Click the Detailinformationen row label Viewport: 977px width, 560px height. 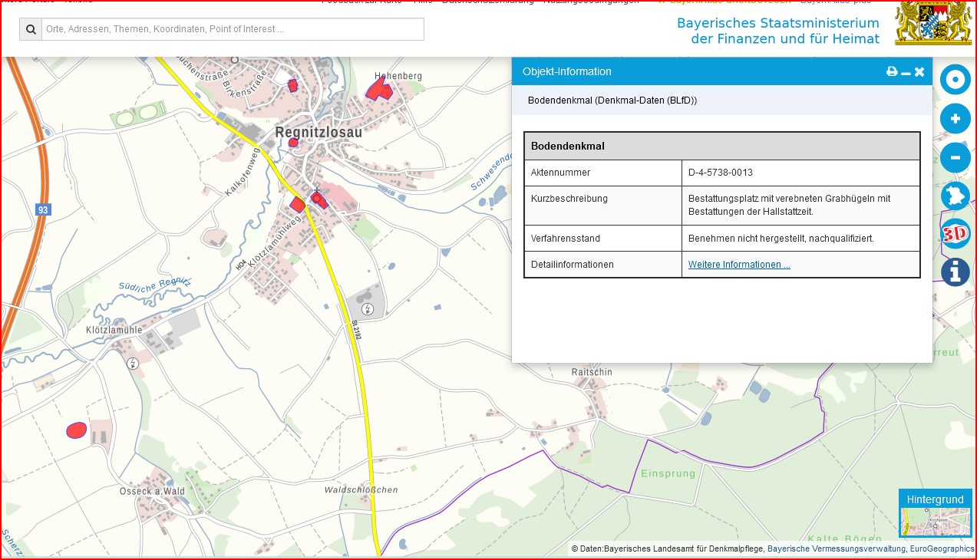click(573, 265)
